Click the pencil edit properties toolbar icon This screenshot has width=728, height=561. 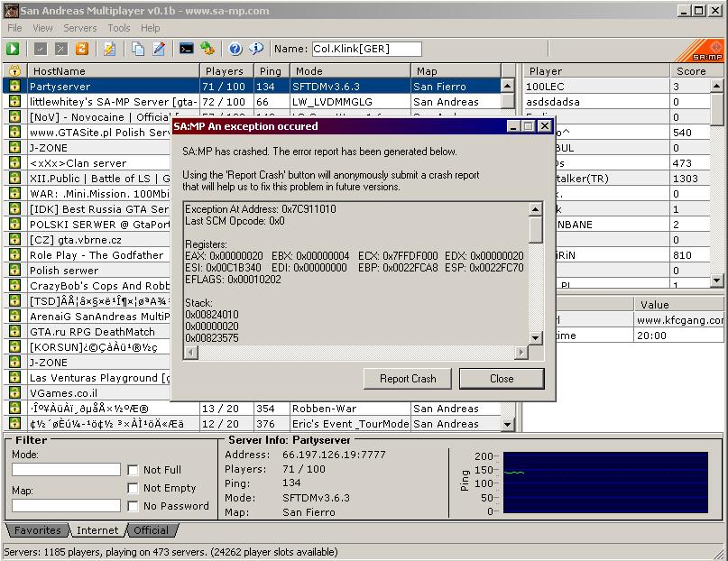tap(159, 49)
